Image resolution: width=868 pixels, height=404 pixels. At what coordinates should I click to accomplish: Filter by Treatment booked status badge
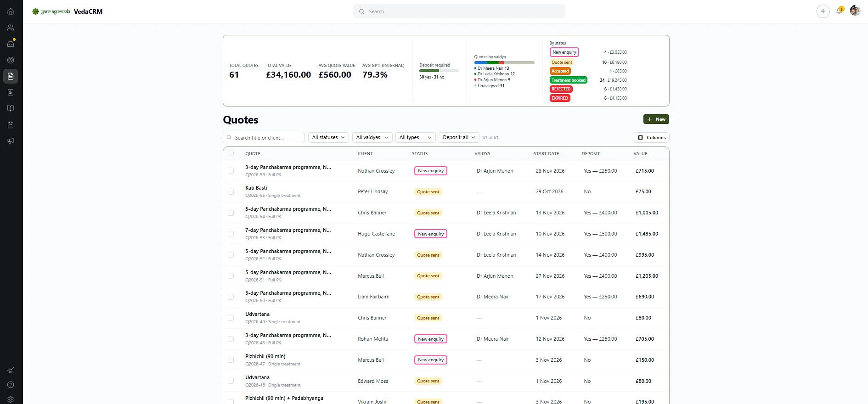569,80
